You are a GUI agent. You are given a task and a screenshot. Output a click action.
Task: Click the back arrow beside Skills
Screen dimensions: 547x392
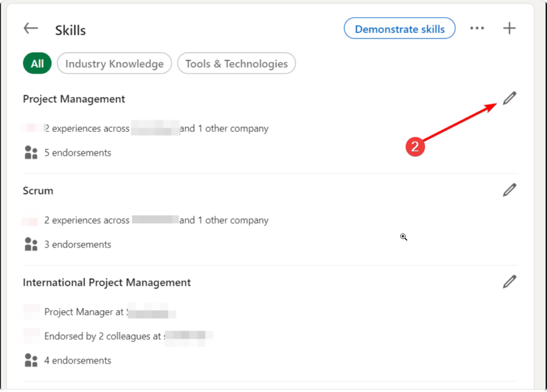click(x=31, y=29)
